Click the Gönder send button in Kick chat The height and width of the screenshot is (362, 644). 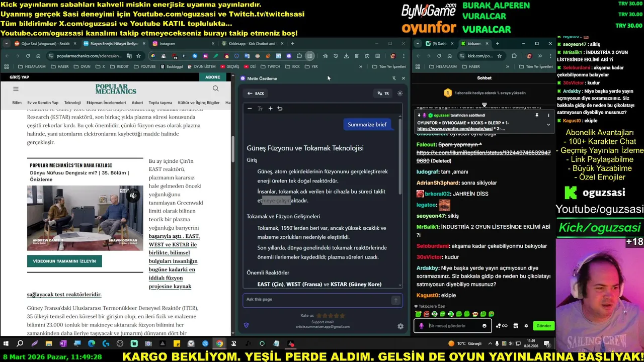[x=543, y=326]
